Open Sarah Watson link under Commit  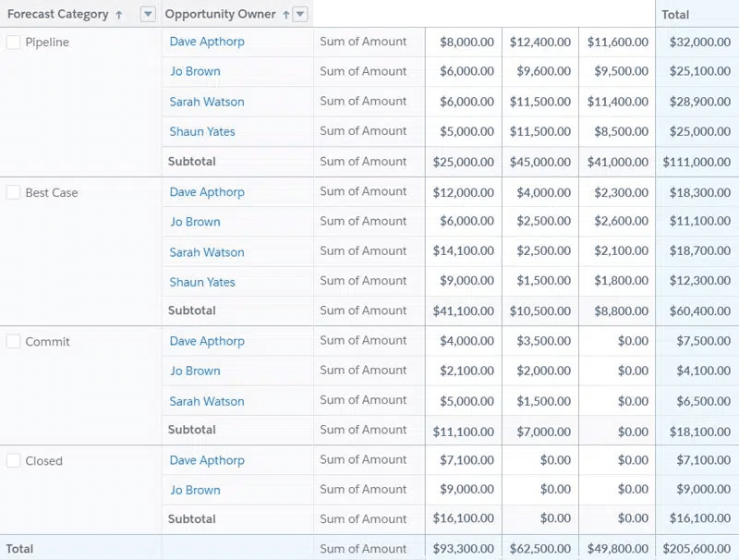pyautogui.click(x=207, y=401)
